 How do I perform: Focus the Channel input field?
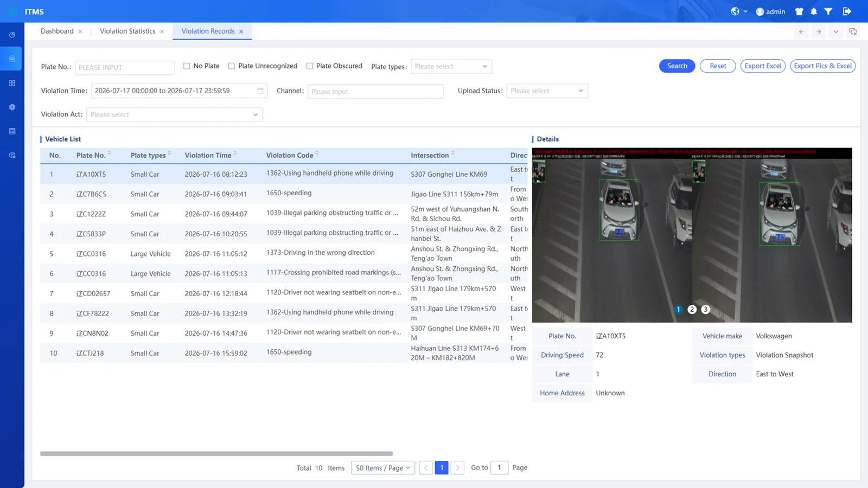(x=375, y=91)
